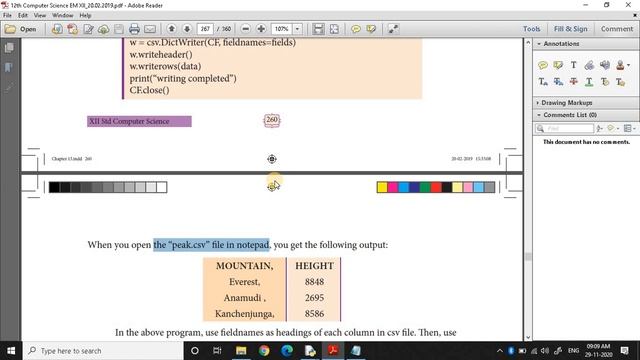This screenshot has width=640, height=360.
Task: Select the Add note to text tool
Action: click(x=605, y=82)
